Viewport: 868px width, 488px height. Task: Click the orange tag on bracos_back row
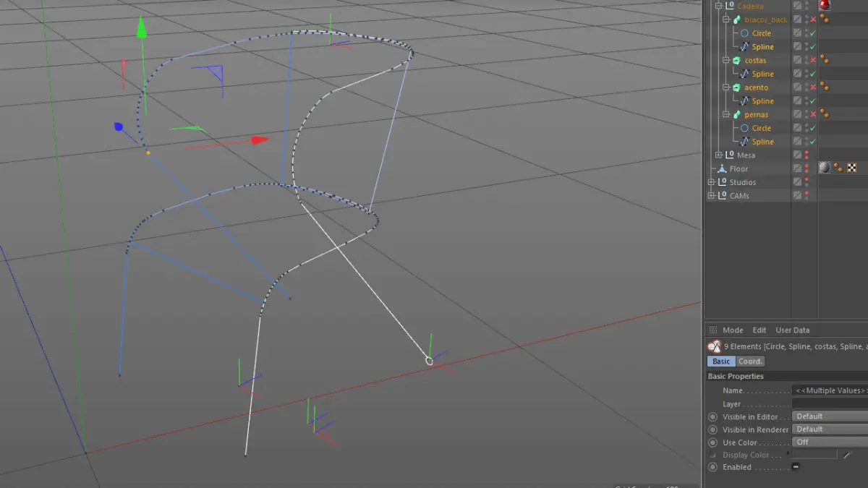coord(824,20)
